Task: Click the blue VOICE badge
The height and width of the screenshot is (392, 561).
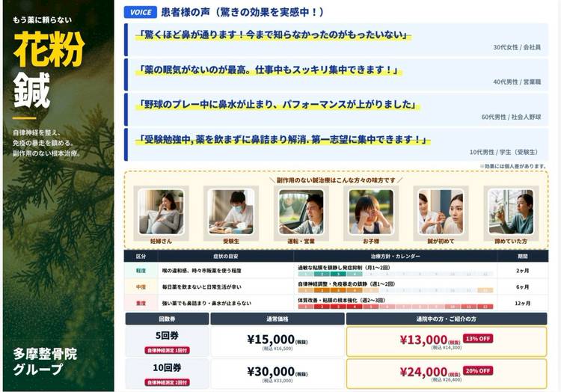Action: coord(140,12)
